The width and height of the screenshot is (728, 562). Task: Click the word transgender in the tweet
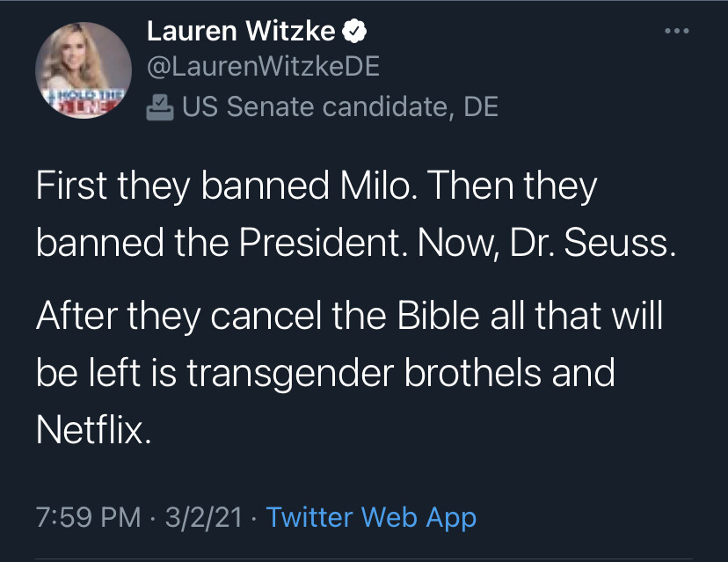point(292,374)
